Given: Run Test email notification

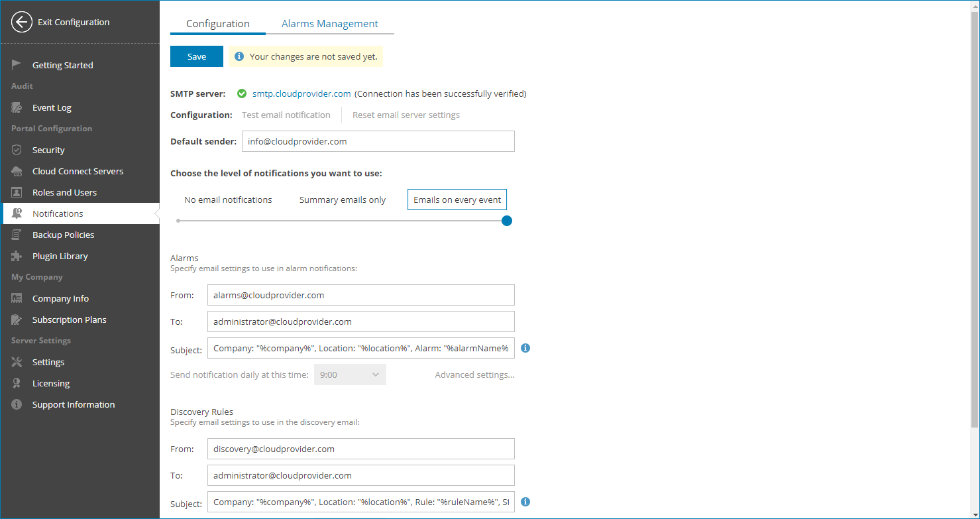Looking at the screenshot, I should pos(286,115).
